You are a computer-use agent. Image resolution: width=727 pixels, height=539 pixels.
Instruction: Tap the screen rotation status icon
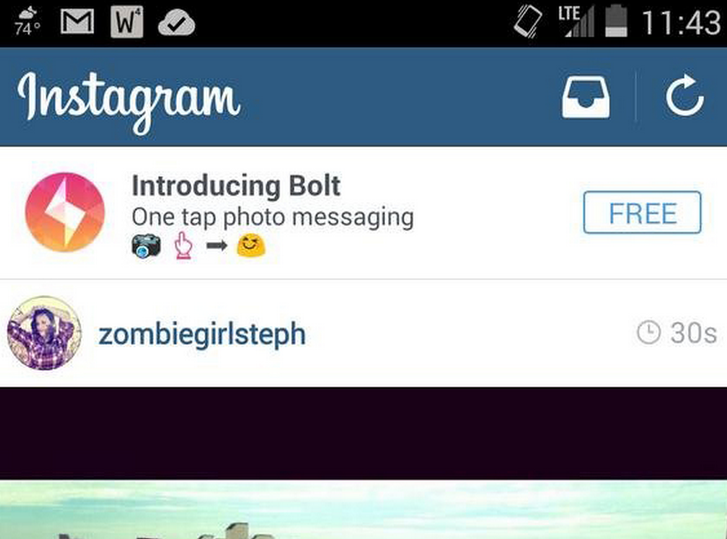(x=528, y=21)
